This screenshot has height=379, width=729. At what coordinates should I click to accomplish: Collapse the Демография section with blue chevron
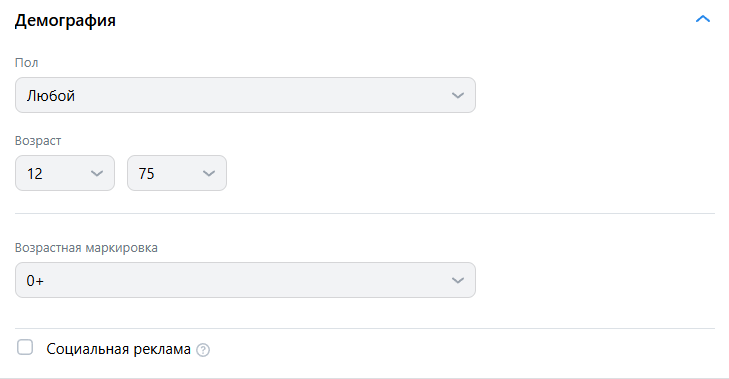702,19
